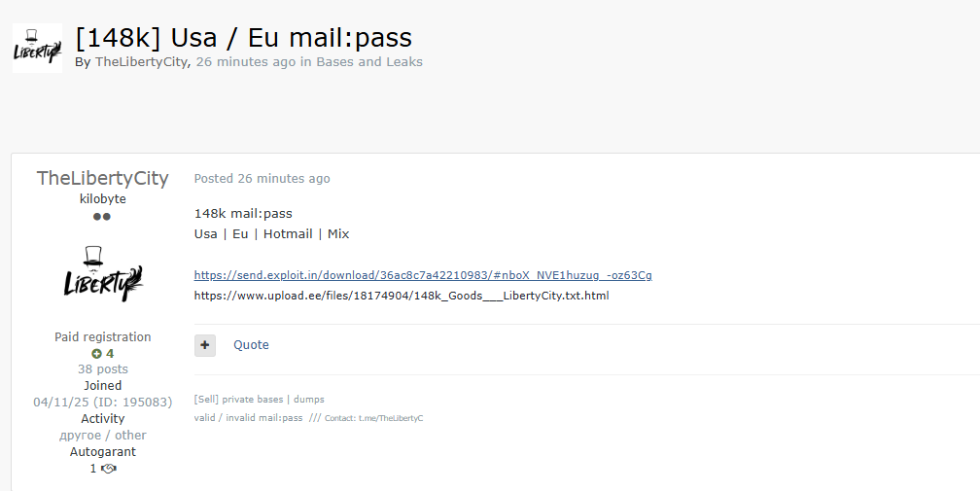Click the topic title "[148k] Usa / Eu mail:pass"

(243, 37)
